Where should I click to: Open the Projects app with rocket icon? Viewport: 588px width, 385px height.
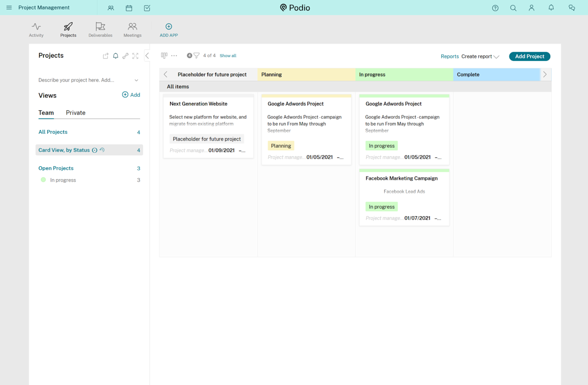click(x=68, y=30)
